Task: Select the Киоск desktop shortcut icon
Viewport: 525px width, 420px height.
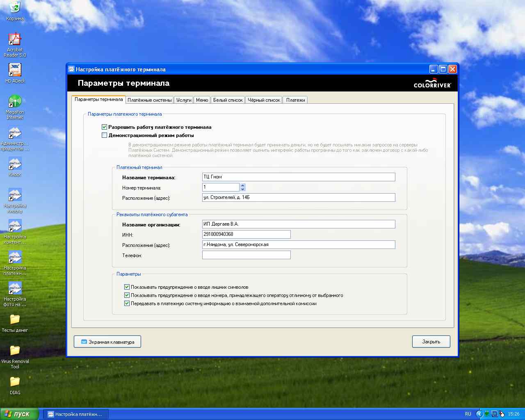Action: coord(15,164)
